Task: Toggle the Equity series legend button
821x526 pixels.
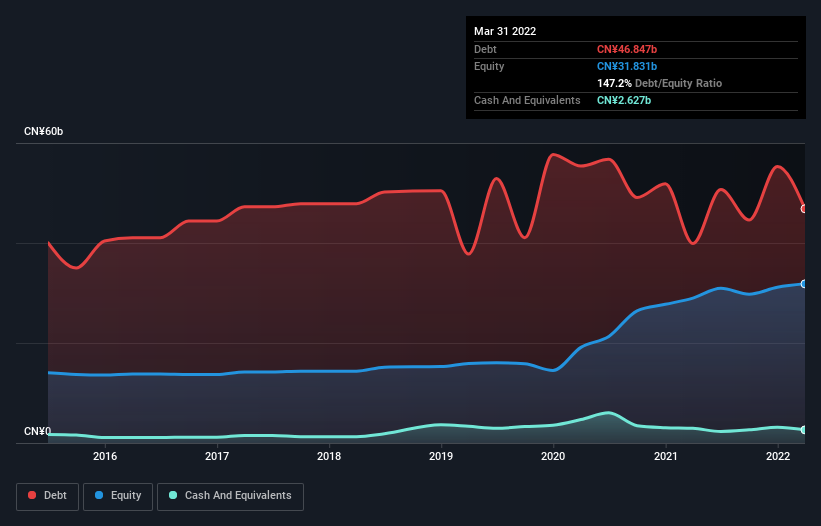Action: click(x=118, y=496)
